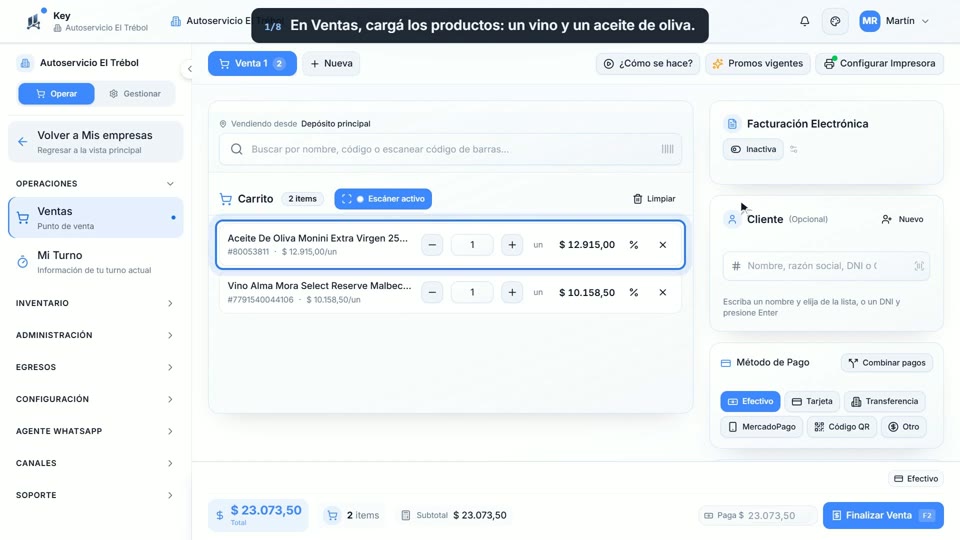Switch to Gestionar mode

coord(135,94)
